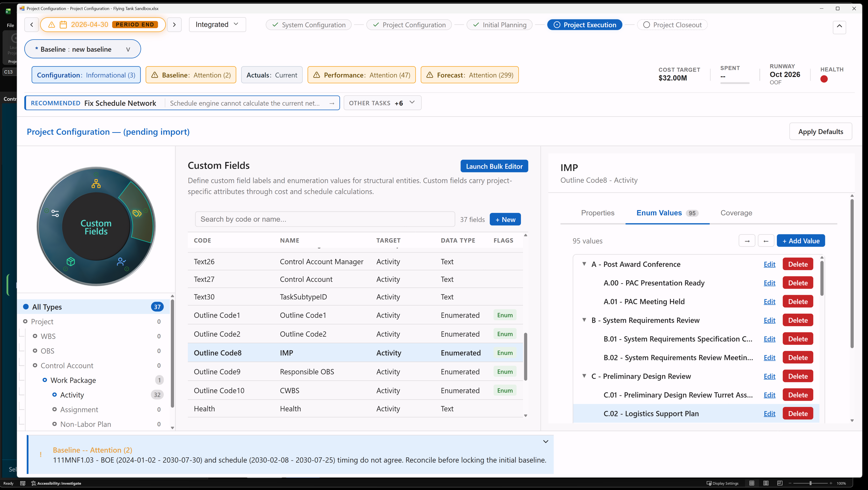Click Launch Bulk Editor button
868x490 pixels.
coord(494,166)
